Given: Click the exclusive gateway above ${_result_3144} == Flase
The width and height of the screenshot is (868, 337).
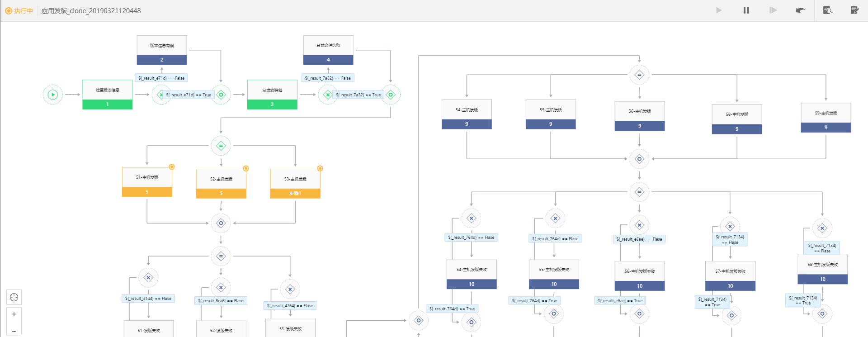Looking at the screenshot, I should tap(148, 278).
